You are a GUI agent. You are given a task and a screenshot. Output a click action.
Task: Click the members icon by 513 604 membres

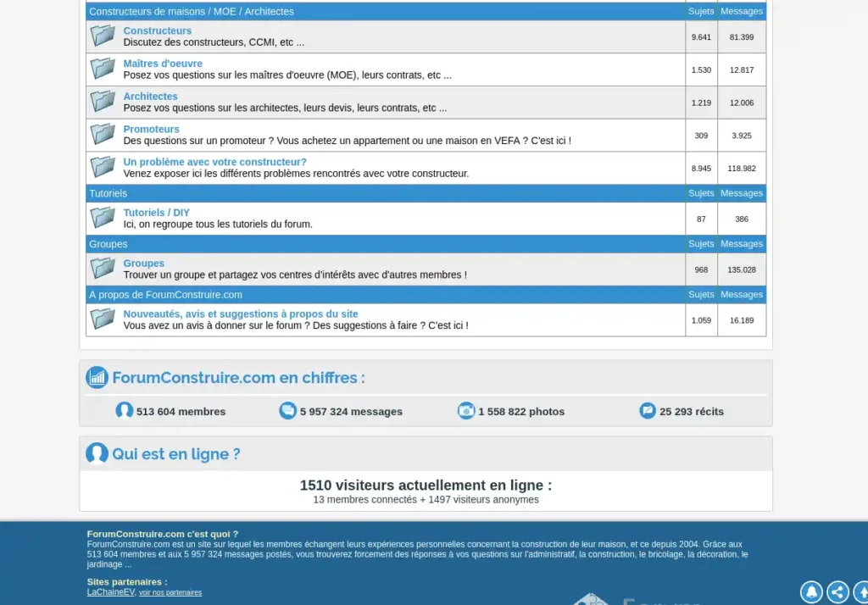tap(125, 411)
